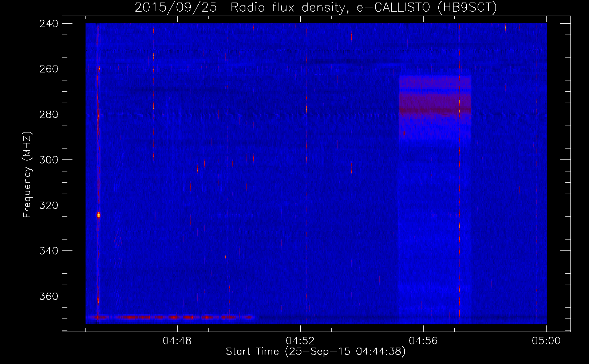
Task: Select the 360 frequency tick label
Action: 49,297
